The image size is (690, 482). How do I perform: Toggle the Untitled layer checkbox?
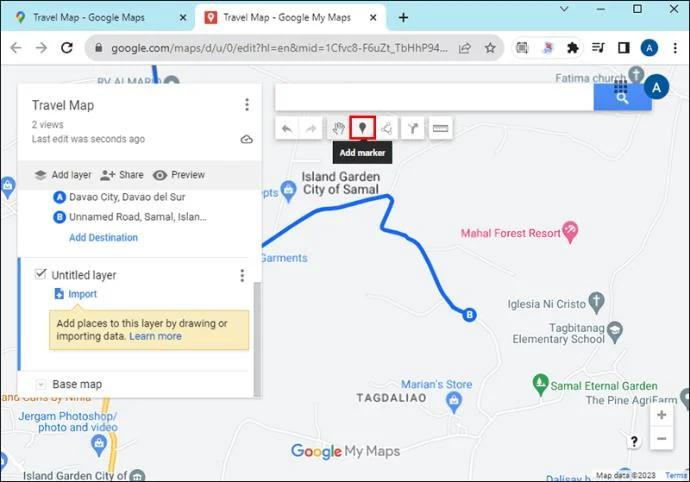coord(40,274)
